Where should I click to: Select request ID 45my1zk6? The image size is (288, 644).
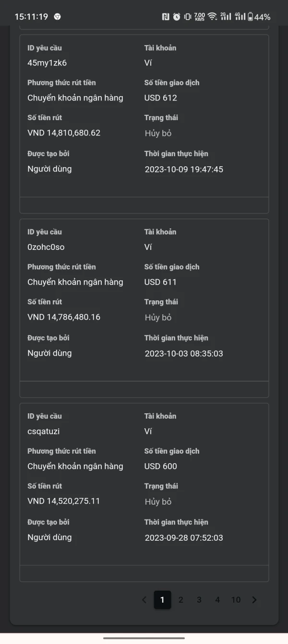47,63
